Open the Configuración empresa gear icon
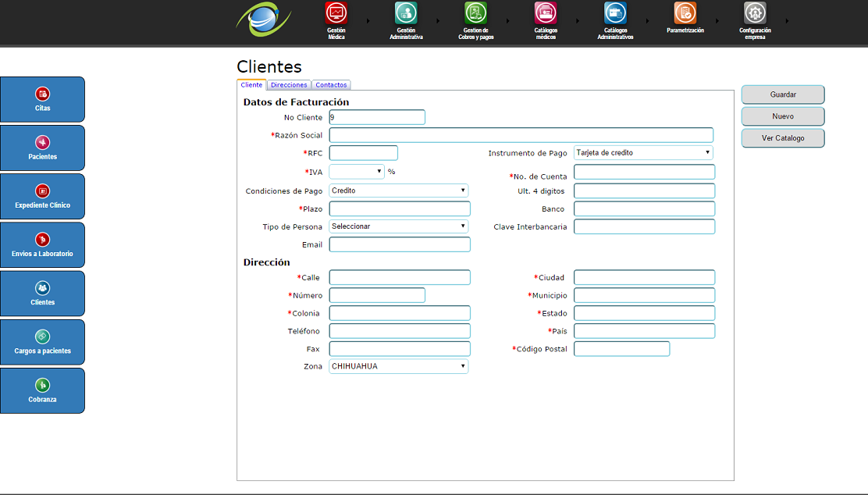The image size is (868, 495). 755,13
